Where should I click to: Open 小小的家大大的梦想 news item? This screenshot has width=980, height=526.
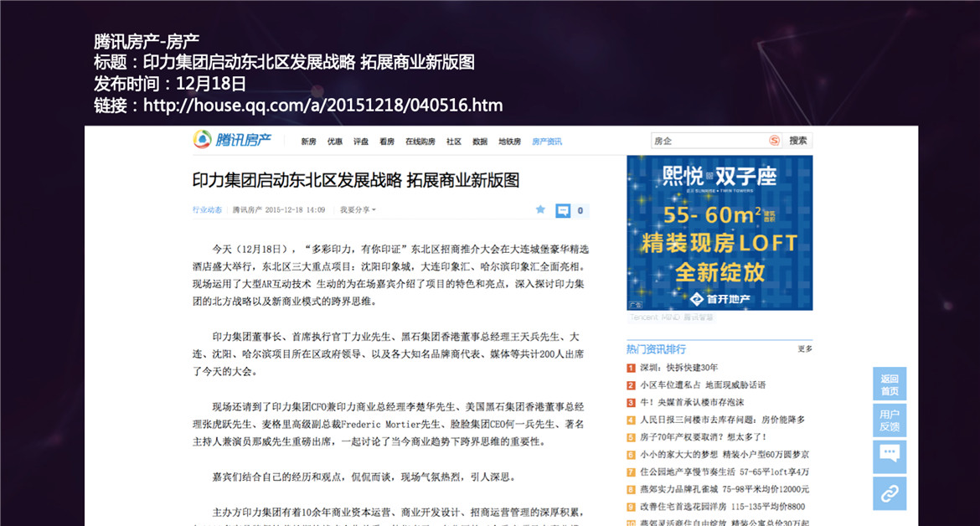[x=725, y=454]
